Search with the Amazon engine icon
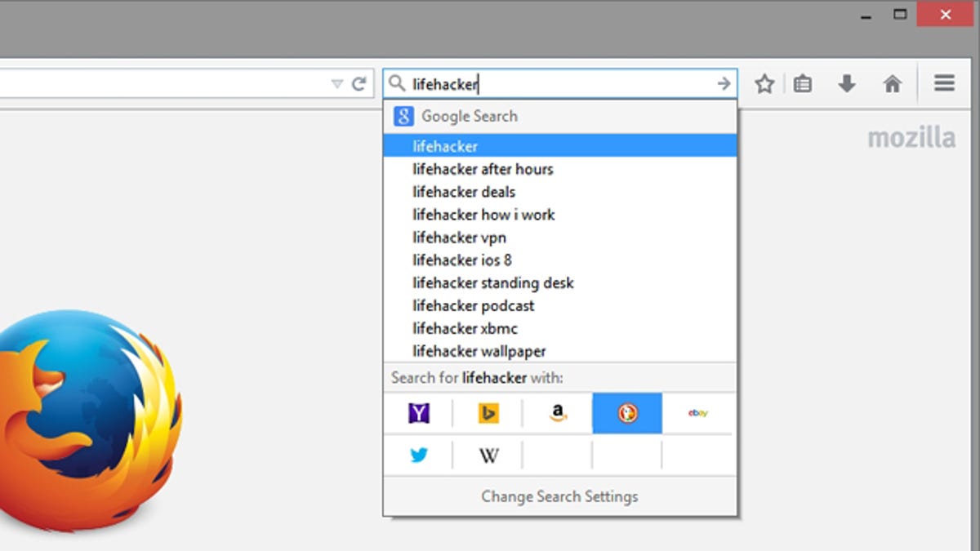 coord(558,413)
